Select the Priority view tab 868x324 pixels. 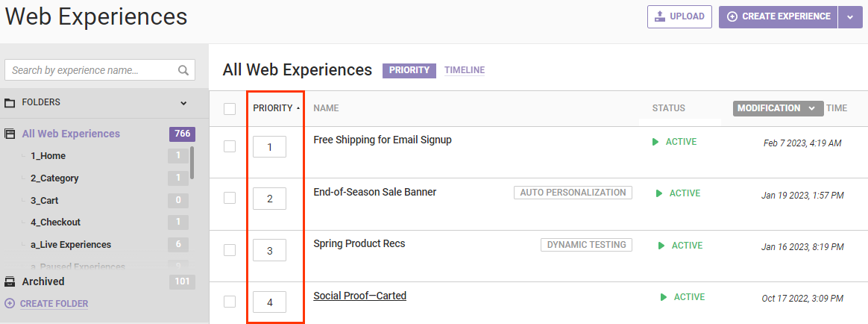(409, 70)
